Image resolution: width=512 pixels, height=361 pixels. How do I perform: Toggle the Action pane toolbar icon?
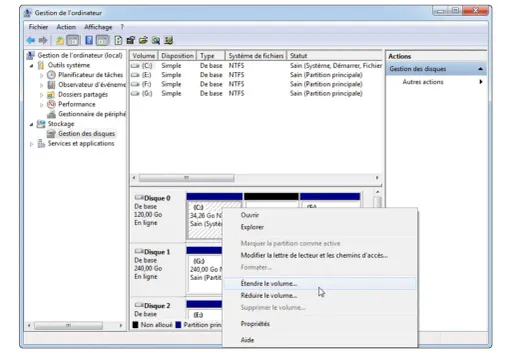click(x=102, y=40)
